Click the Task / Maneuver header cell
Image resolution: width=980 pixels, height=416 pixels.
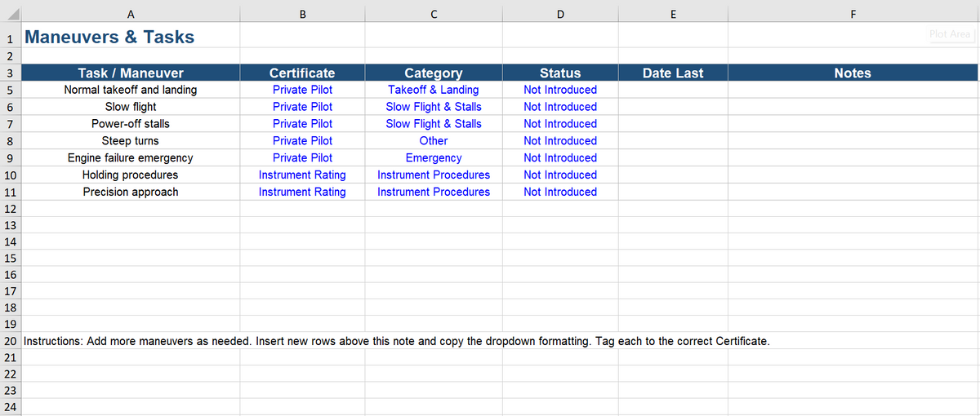point(131,73)
